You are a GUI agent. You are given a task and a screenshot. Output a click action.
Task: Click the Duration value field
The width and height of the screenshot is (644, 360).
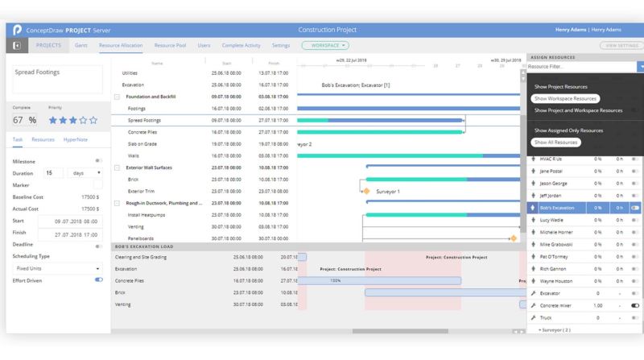53,173
